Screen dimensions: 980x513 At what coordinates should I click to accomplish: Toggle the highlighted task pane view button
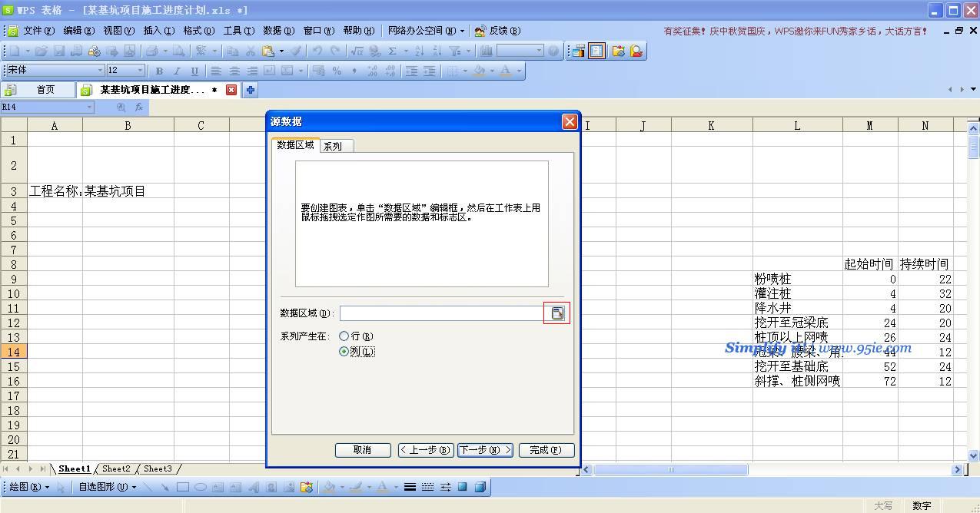coord(596,51)
